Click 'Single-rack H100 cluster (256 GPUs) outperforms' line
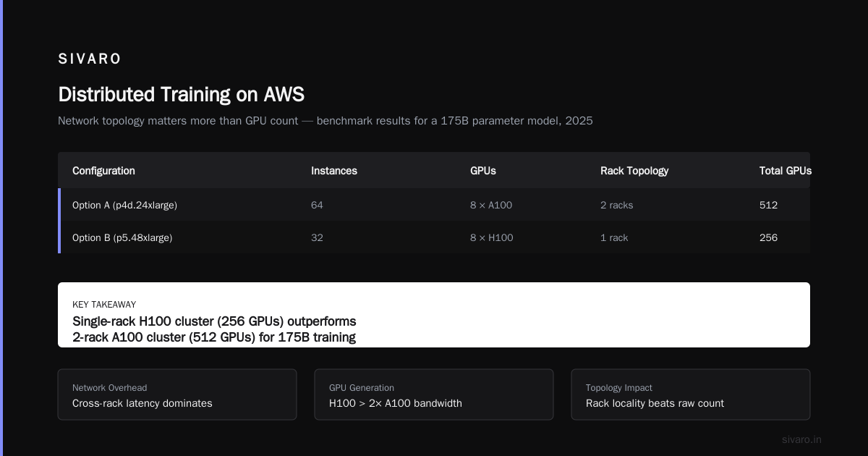Image resolution: width=868 pixels, height=456 pixels. click(x=214, y=321)
